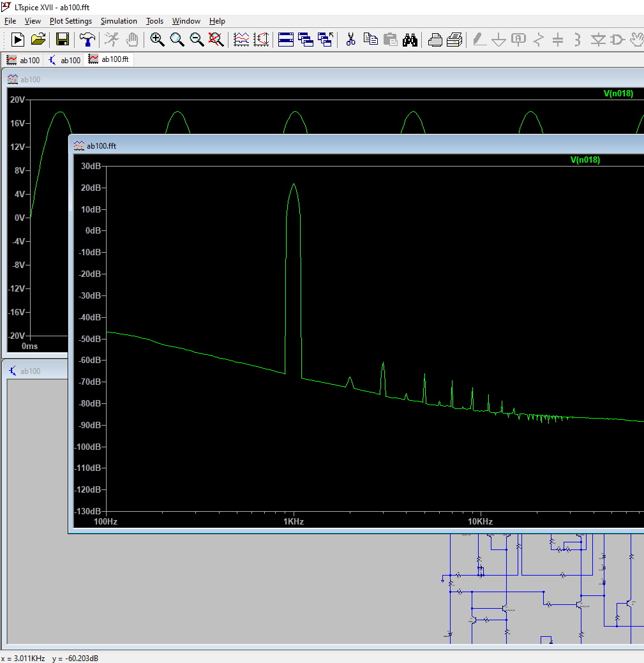Click the Place inductor icon
The image size is (644, 663).
[578, 40]
